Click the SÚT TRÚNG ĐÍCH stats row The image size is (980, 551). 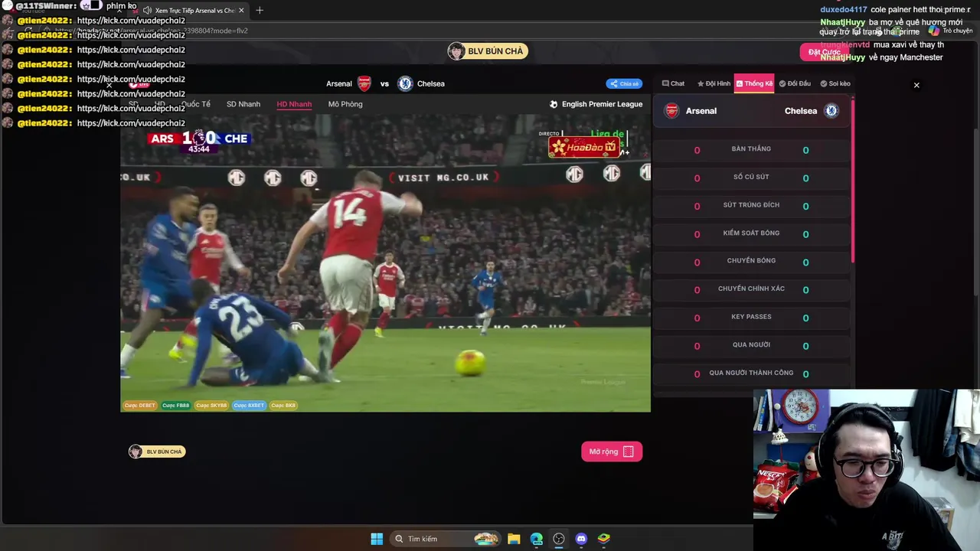coord(751,205)
